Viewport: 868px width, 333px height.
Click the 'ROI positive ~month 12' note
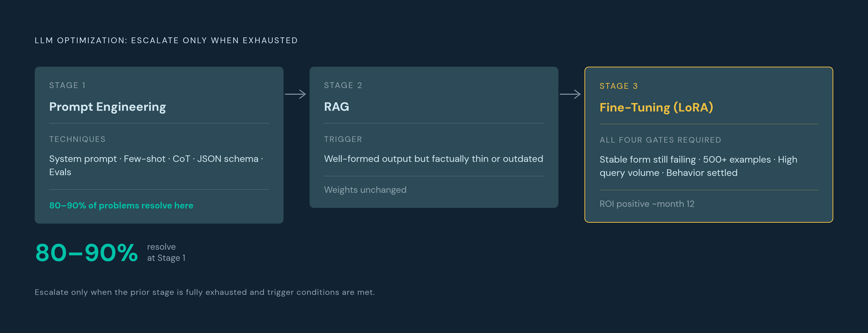click(647, 204)
